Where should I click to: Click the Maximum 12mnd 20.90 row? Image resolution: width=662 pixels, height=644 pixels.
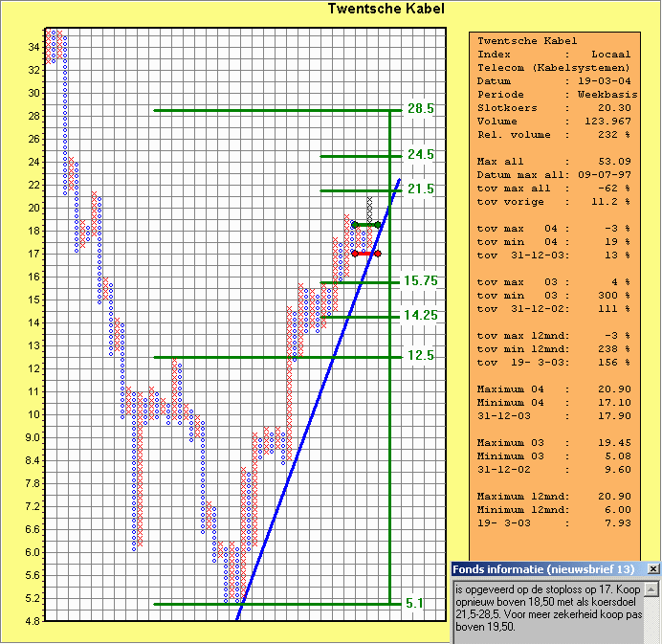pos(554,496)
